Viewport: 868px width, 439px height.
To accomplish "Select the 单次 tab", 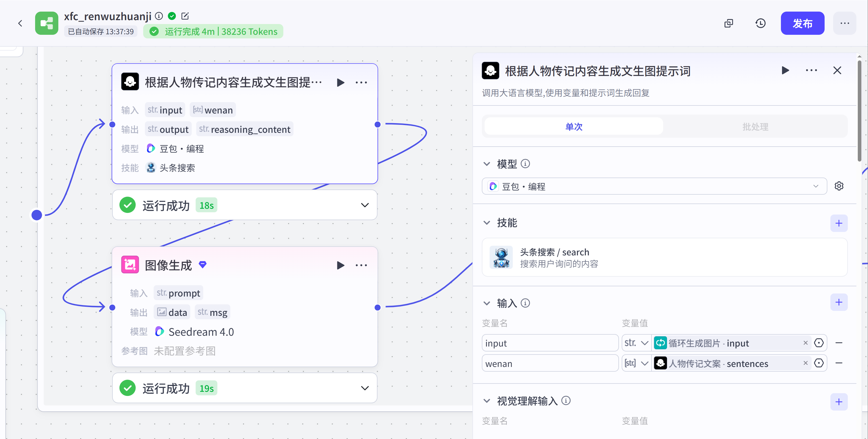I will 574,126.
